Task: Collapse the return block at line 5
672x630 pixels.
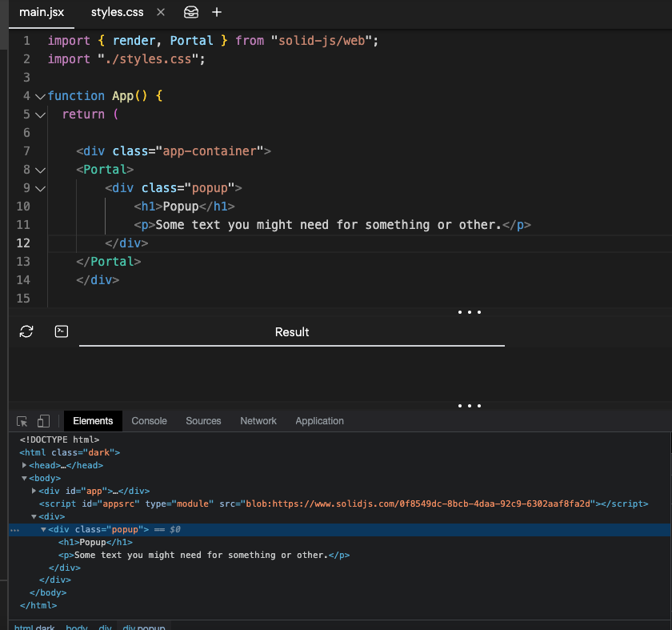Action: tap(40, 115)
